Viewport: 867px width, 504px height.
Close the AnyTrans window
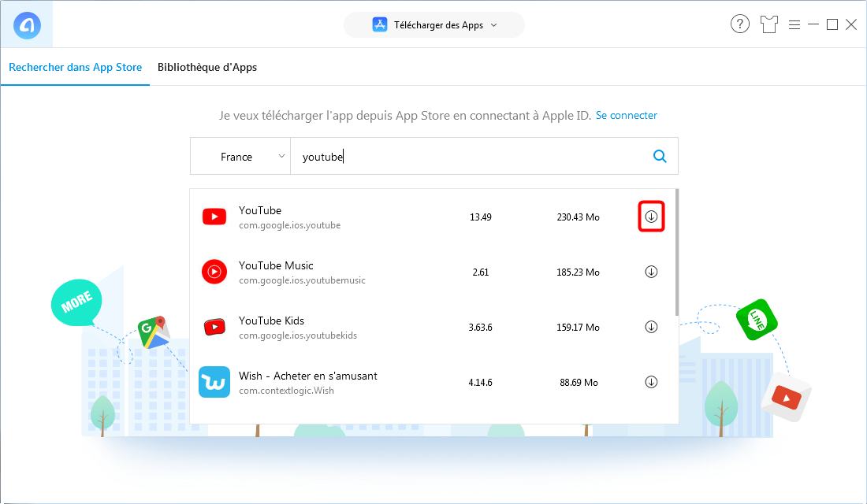coord(851,24)
